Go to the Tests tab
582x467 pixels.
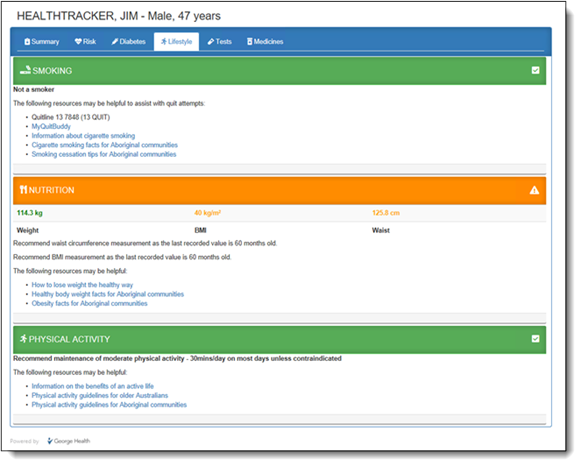(219, 42)
